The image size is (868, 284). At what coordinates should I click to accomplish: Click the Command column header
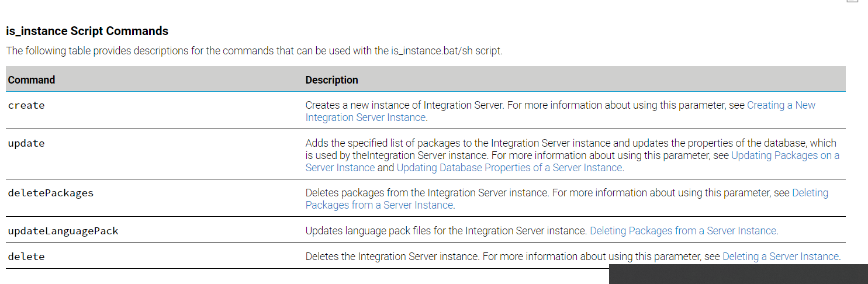32,79
